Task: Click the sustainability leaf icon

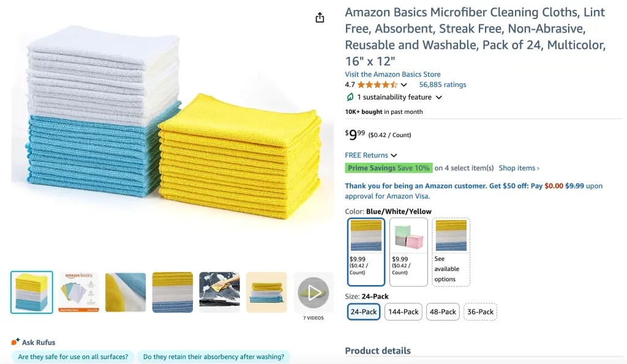Action: pos(350,97)
